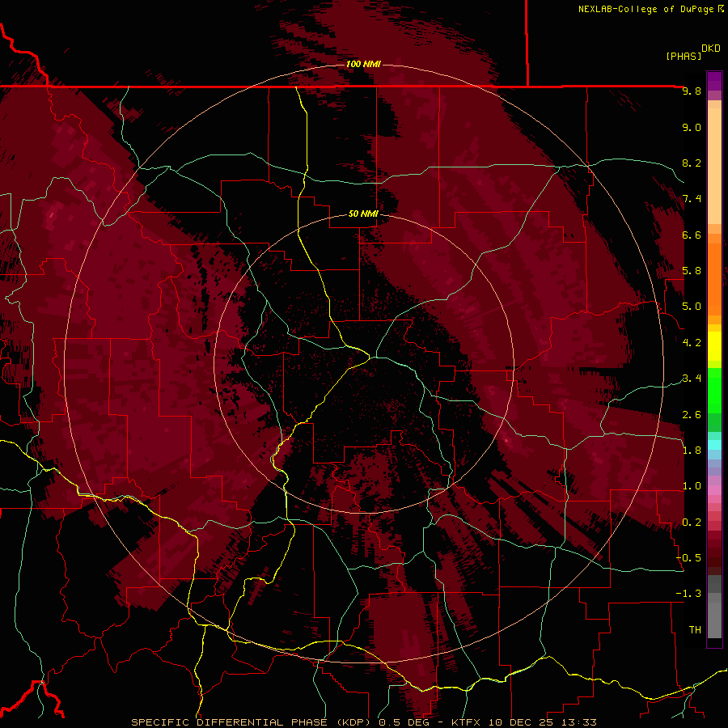Select the 100 NMI range ring label
Viewport: 728px width, 728px height.
(x=363, y=64)
